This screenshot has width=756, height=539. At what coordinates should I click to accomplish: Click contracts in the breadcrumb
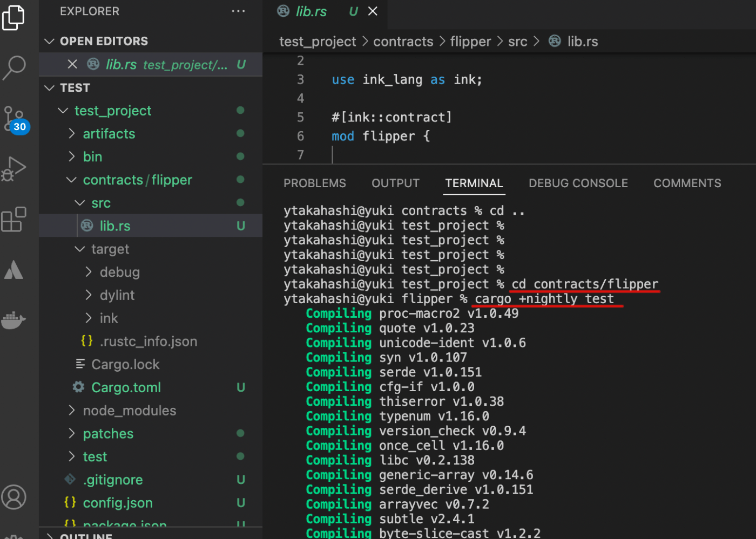tap(403, 42)
